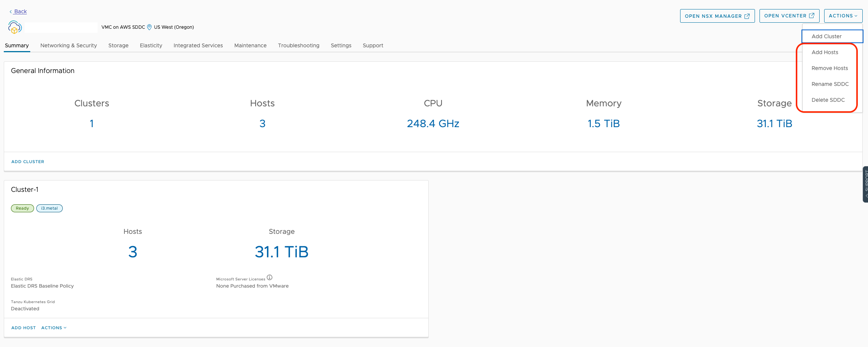The height and width of the screenshot is (347, 868).
Task: Expand Cluster-1 ACTIONS dropdown
Action: pos(54,328)
